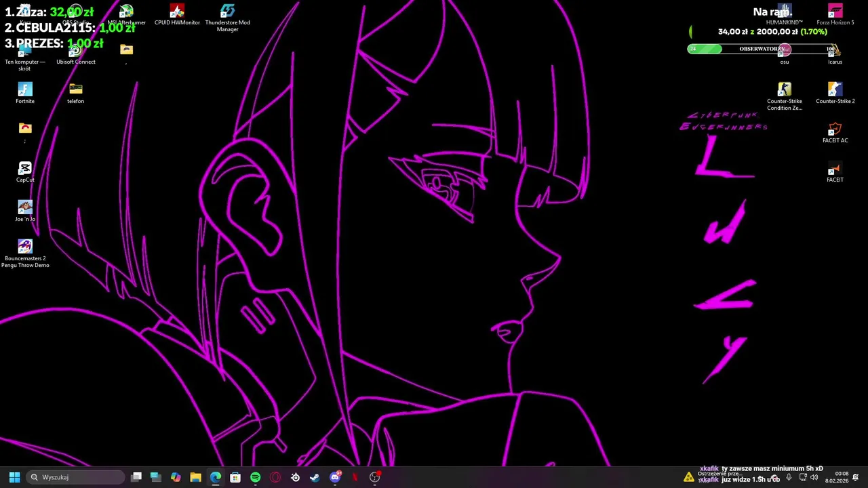Open the remote desktop taskbar icon beside Task View
This screenshot has width=868, height=488.
pyautogui.click(x=155, y=477)
